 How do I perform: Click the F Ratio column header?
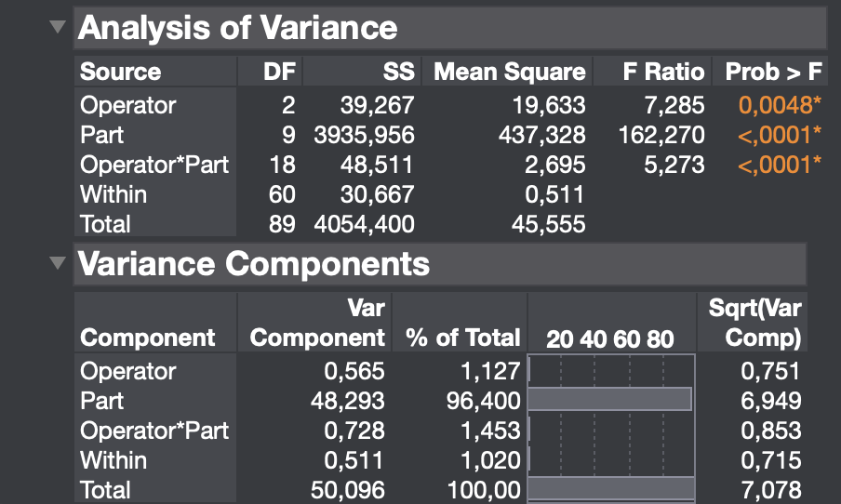coord(662,72)
